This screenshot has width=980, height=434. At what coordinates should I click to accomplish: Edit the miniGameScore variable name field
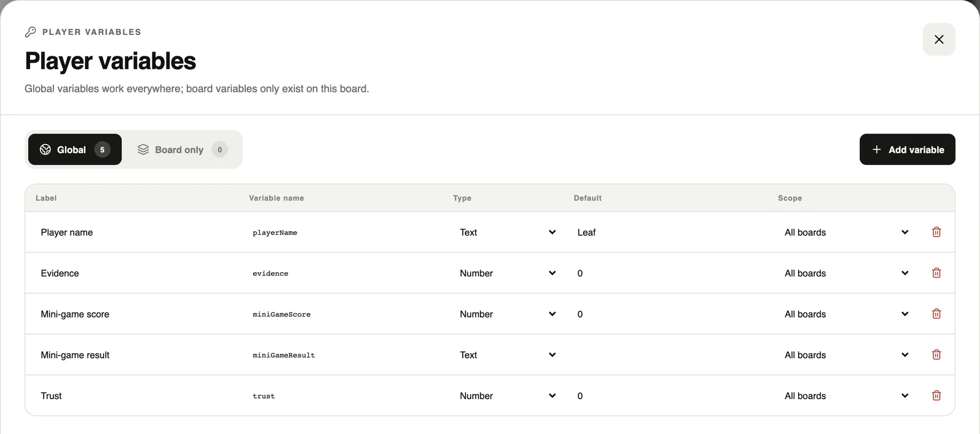pos(345,314)
